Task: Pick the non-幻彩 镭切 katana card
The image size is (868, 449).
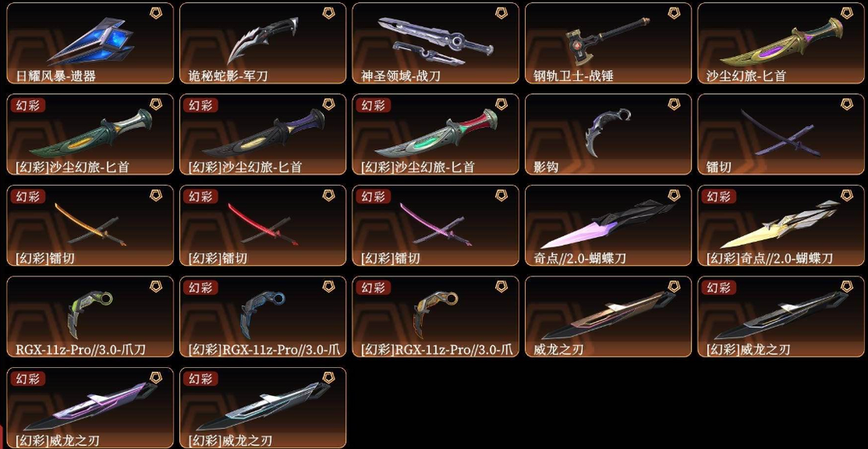Action: [x=780, y=134]
